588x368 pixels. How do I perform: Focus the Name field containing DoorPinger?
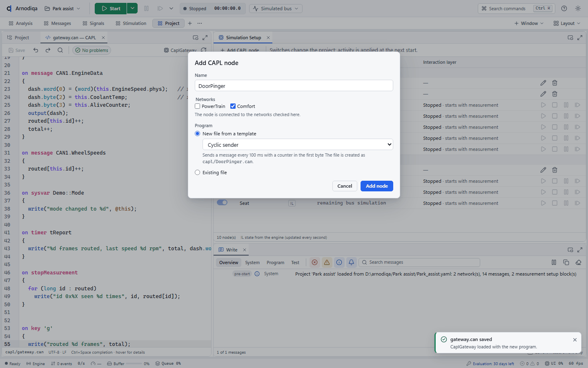294,85
